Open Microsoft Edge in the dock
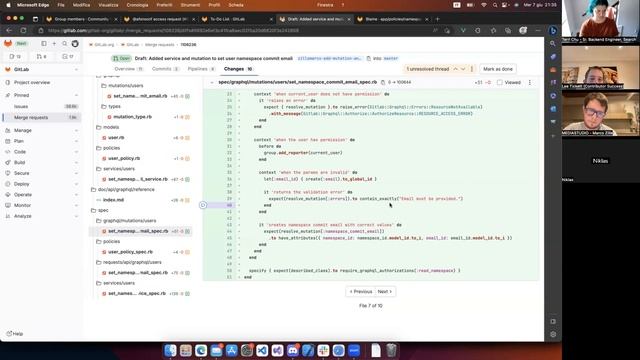The width and height of the screenshot is (640, 360). point(201,350)
